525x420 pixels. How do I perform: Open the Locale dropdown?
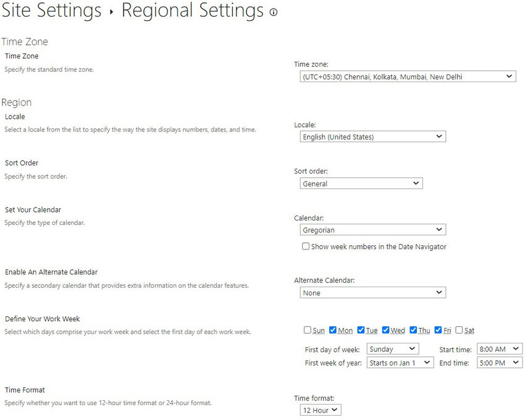[x=372, y=136]
